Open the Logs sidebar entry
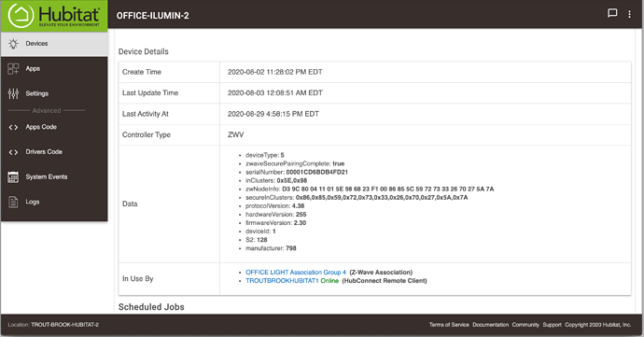644x337 pixels. click(x=54, y=203)
